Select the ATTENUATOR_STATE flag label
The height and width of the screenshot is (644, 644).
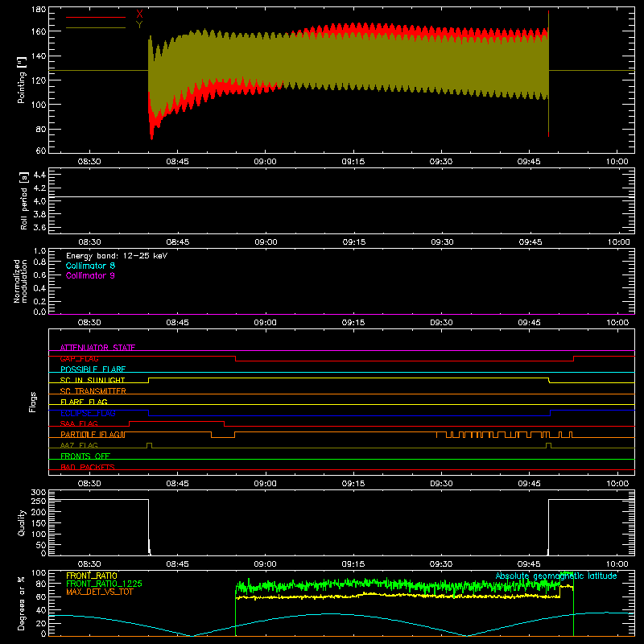point(97,348)
